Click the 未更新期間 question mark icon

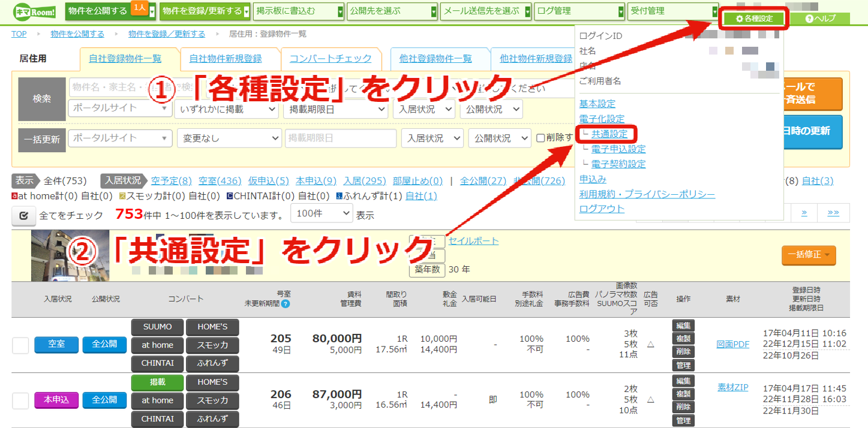click(x=286, y=304)
